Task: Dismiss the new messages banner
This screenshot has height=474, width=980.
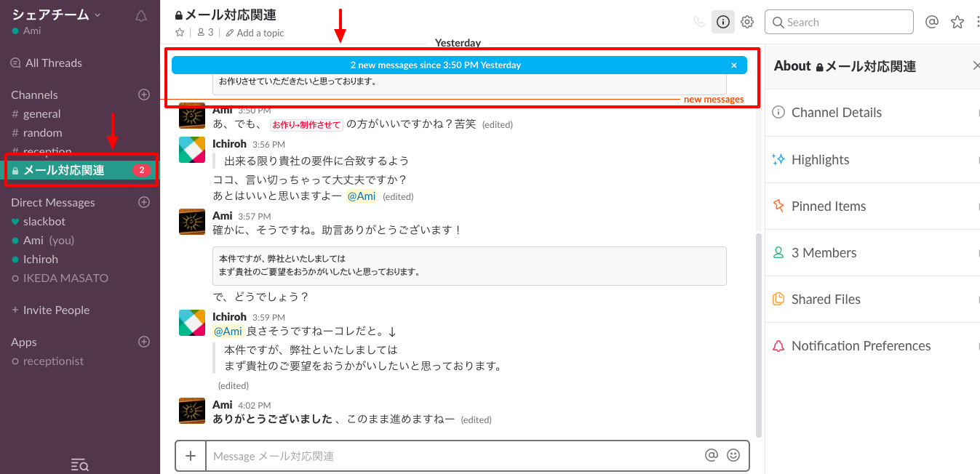Action: point(734,64)
